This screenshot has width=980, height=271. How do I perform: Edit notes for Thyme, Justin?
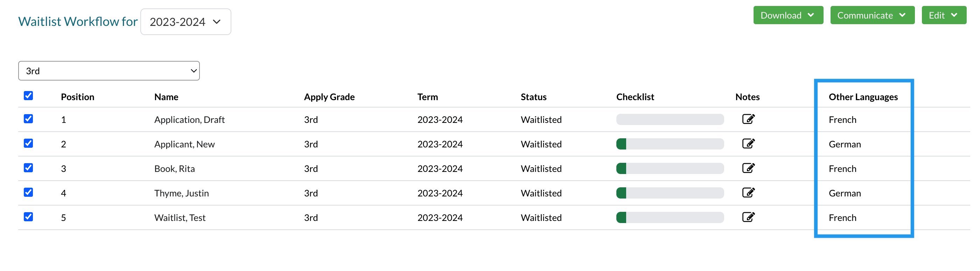click(x=748, y=193)
